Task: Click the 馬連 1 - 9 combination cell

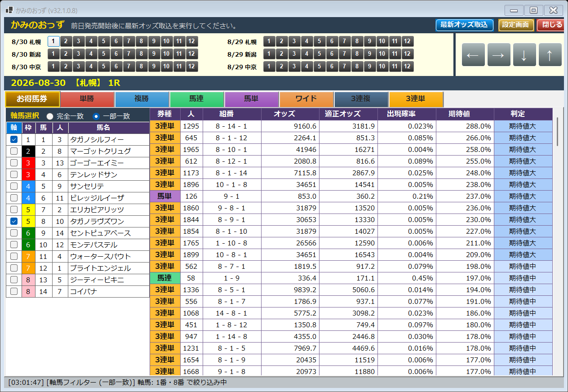Action: click(232, 278)
